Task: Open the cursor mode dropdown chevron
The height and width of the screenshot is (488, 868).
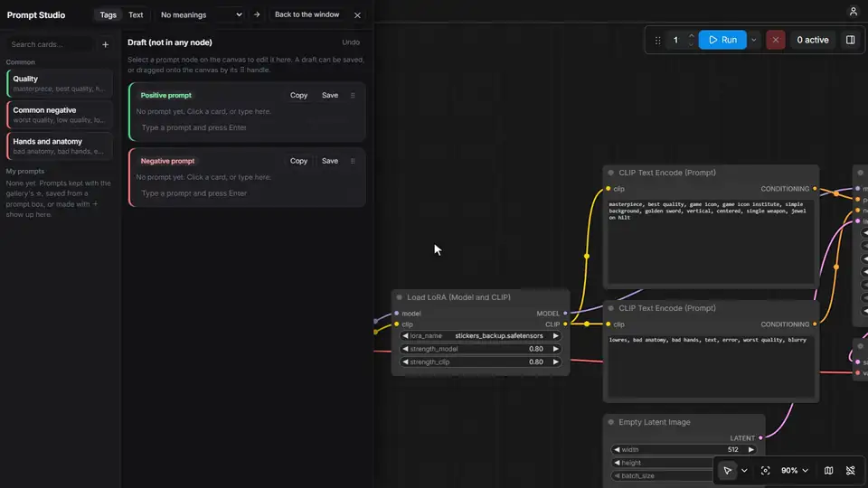Action: pos(744,470)
